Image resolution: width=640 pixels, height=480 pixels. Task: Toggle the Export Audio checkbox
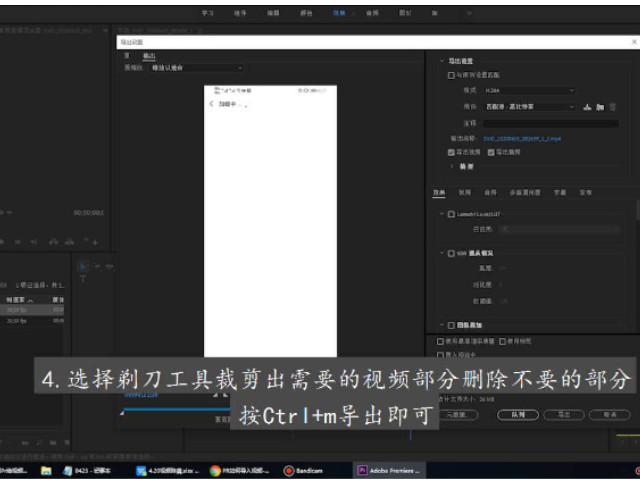491,152
